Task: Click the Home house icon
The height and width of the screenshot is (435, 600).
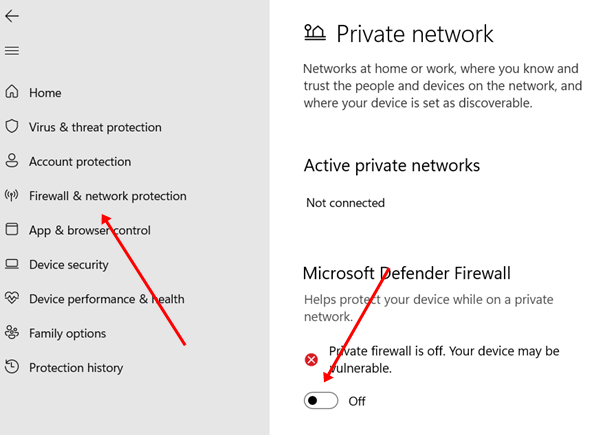Action: [x=12, y=93]
